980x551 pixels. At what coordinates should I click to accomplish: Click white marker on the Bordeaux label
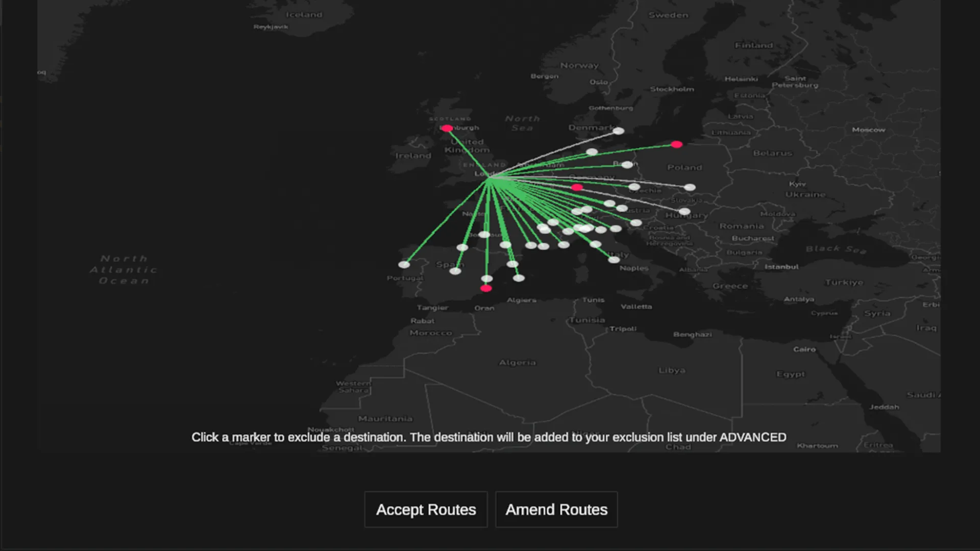484,234
